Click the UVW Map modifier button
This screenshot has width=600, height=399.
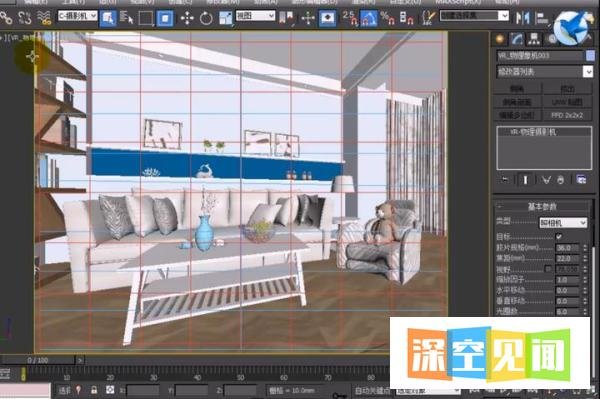pos(567,102)
